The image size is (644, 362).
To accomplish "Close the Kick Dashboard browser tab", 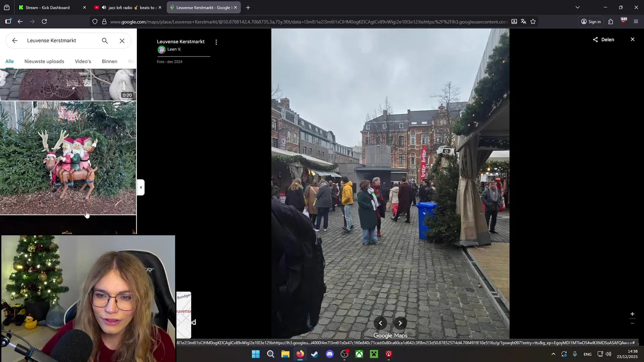I will (x=84, y=8).
